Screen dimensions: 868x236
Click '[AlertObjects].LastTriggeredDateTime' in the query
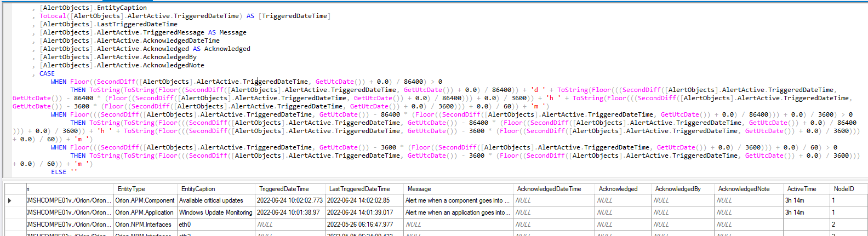point(108,24)
